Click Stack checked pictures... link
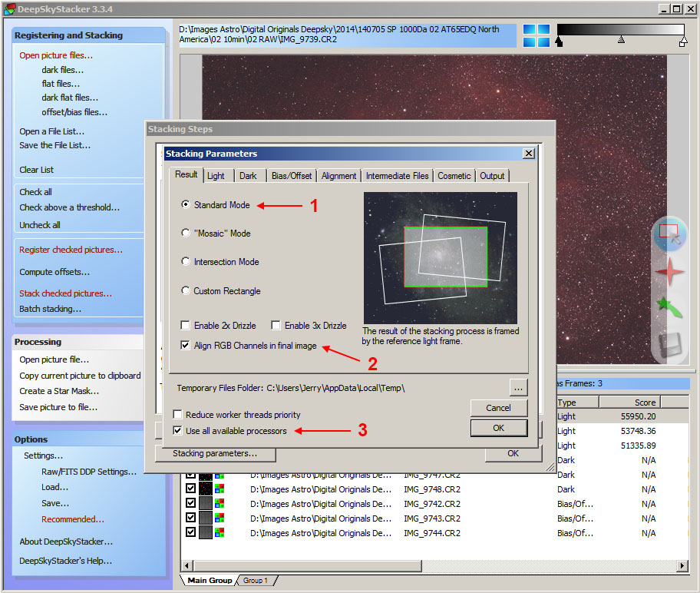The height and width of the screenshot is (593, 700). coord(65,293)
